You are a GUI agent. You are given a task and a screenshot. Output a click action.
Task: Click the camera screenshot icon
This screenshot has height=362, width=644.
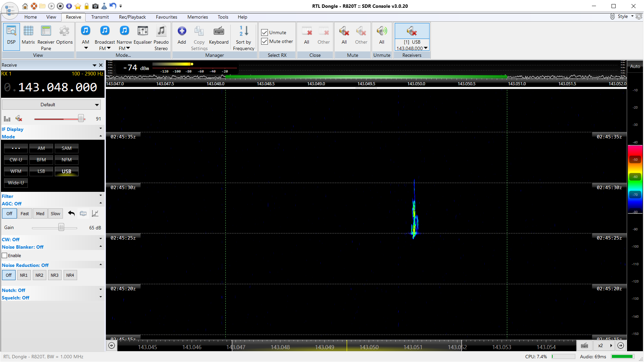point(95,6)
